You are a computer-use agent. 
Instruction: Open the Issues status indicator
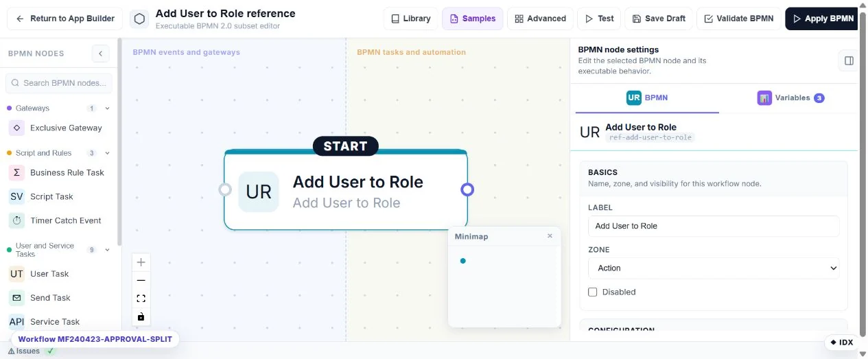tap(32, 351)
